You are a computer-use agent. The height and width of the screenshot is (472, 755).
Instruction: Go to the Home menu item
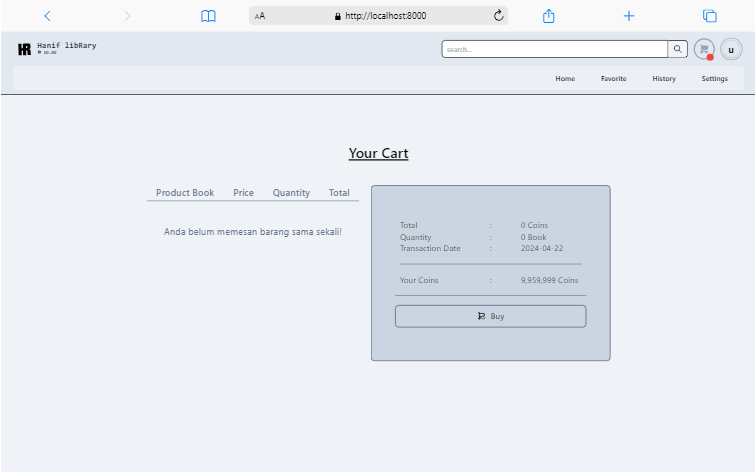[565, 79]
